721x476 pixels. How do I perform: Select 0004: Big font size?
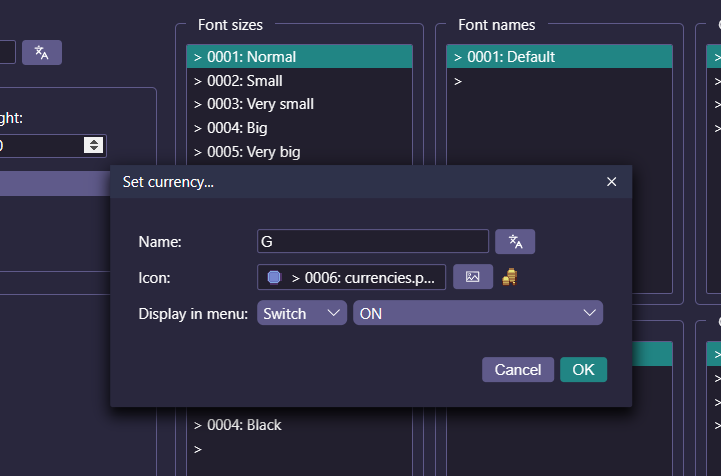coord(299,128)
